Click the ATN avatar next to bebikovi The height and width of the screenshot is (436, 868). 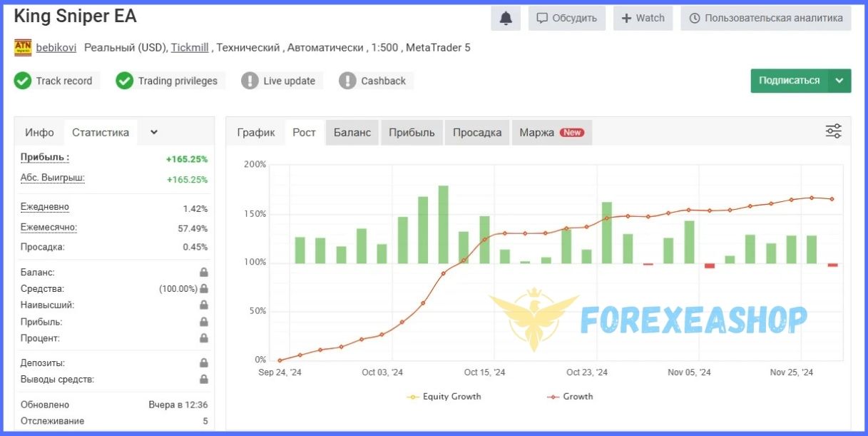23,48
